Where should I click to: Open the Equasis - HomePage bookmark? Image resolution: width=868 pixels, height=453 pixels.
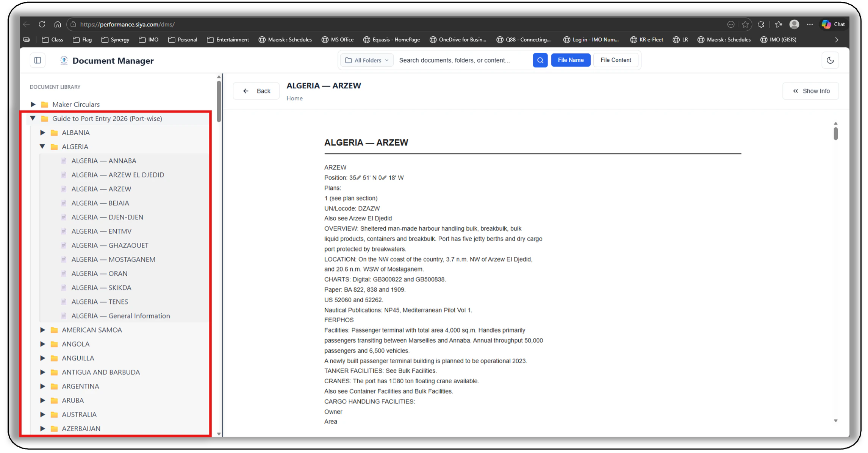click(x=392, y=40)
